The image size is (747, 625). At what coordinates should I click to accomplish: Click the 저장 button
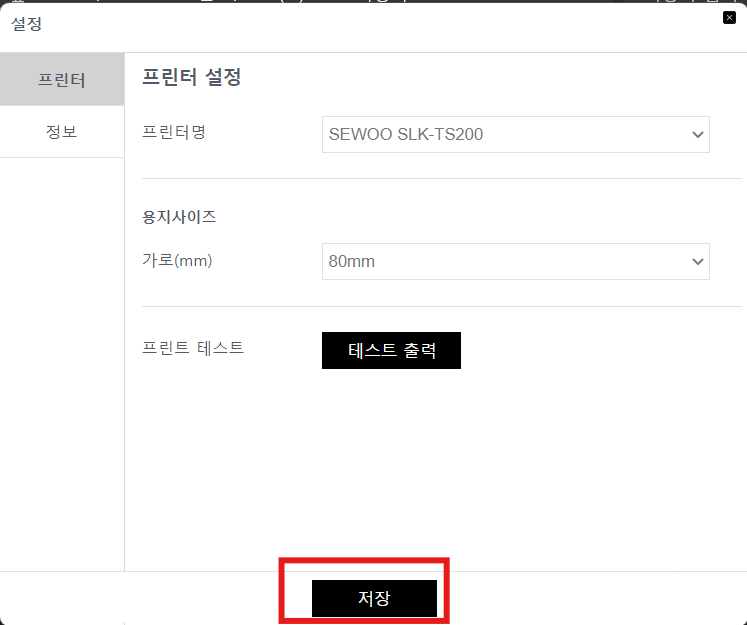point(374,598)
